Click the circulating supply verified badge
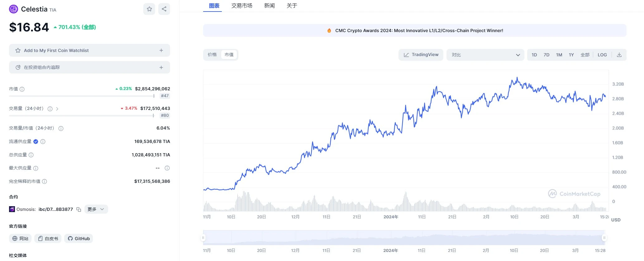Image resolution: width=644 pixels, height=261 pixels. tap(36, 142)
